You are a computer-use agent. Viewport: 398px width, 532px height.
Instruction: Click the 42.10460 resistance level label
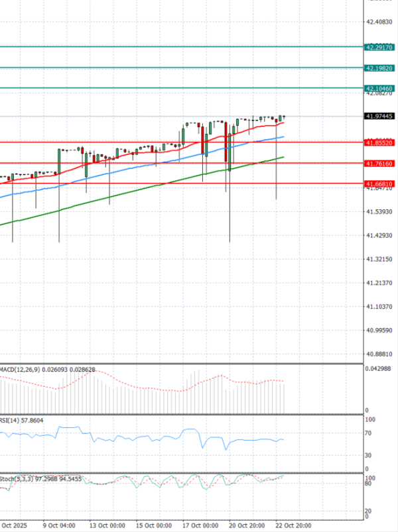[380, 88]
